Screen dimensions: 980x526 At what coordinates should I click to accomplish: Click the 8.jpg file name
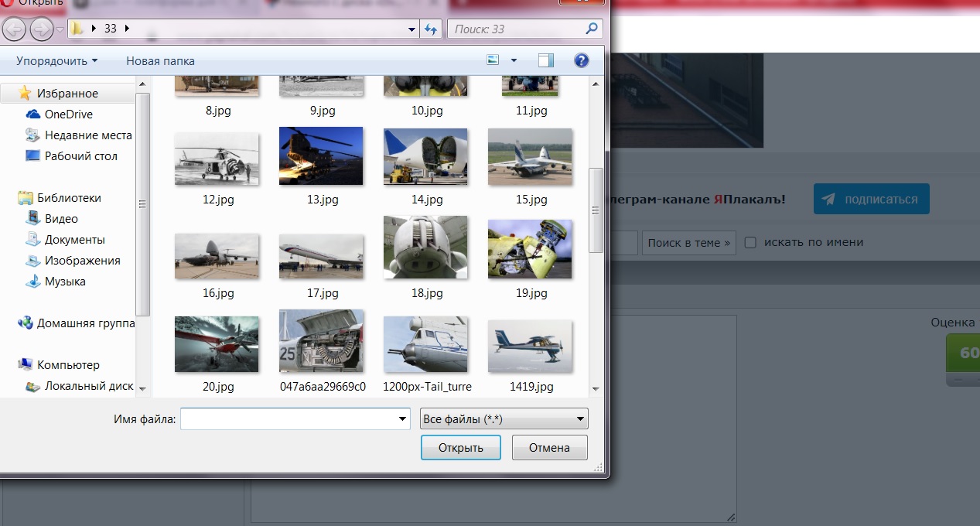coord(218,111)
